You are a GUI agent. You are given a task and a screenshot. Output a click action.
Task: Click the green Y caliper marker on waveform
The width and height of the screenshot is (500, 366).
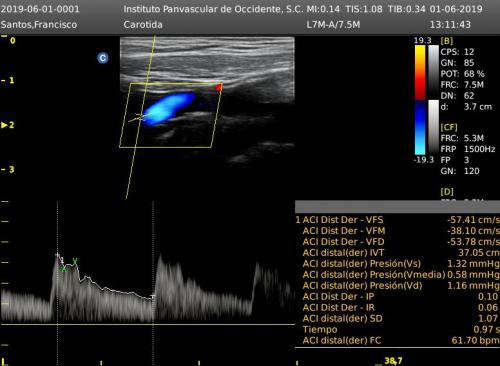[x=75, y=261]
